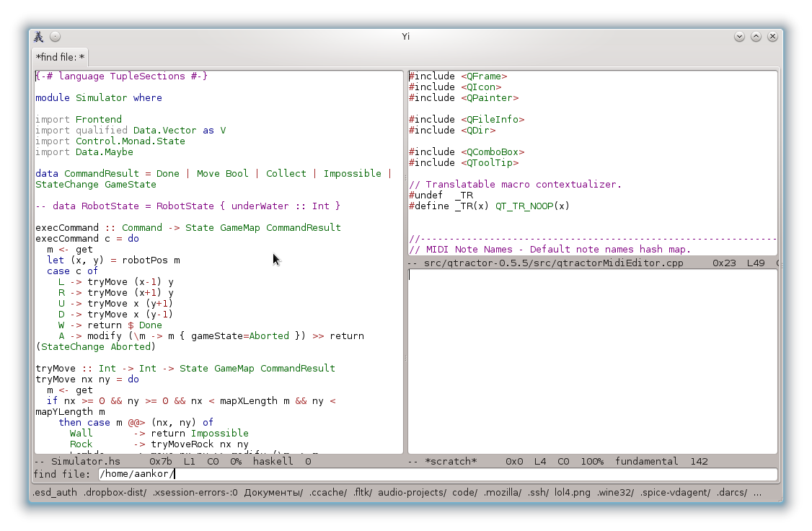
Task: Pick '.dropbox-dist/' completion entry
Action: pyautogui.click(x=115, y=493)
